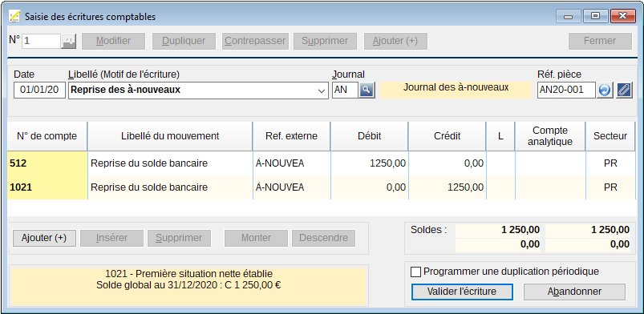Click the L column header
The width and height of the screenshot is (644, 314).
[500, 136]
